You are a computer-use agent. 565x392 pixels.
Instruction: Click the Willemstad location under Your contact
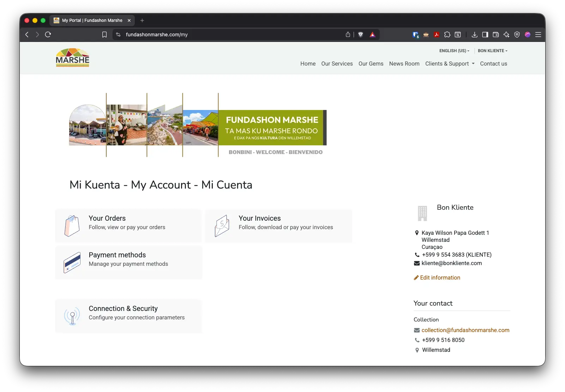[436, 350]
